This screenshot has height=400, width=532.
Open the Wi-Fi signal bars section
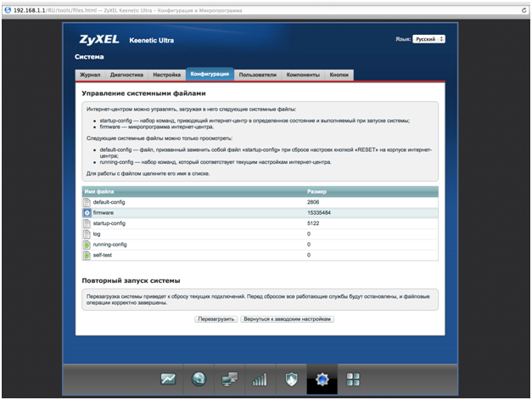[260, 380]
